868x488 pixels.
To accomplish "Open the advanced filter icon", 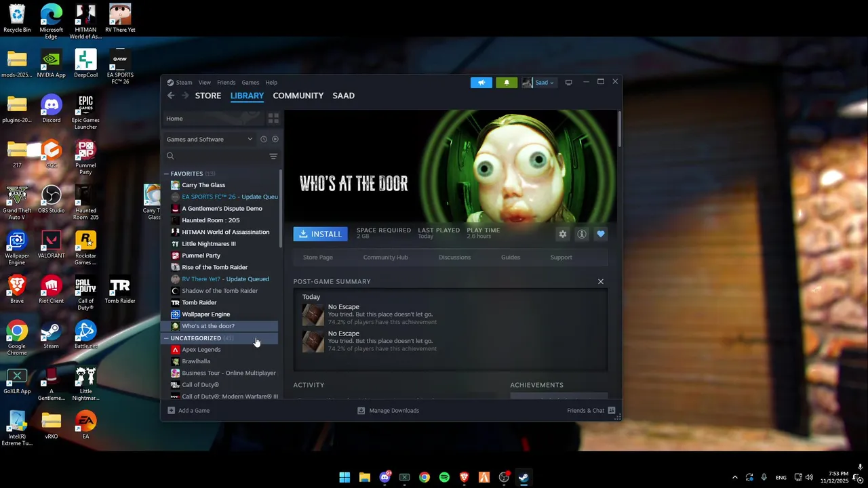I will point(273,157).
